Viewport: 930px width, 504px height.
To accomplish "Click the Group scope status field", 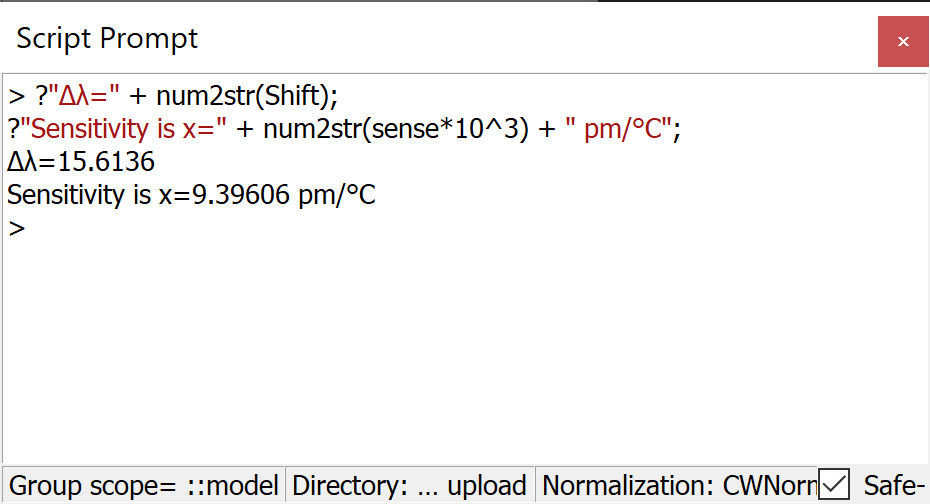I will pyautogui.click(x=144, y=486).
